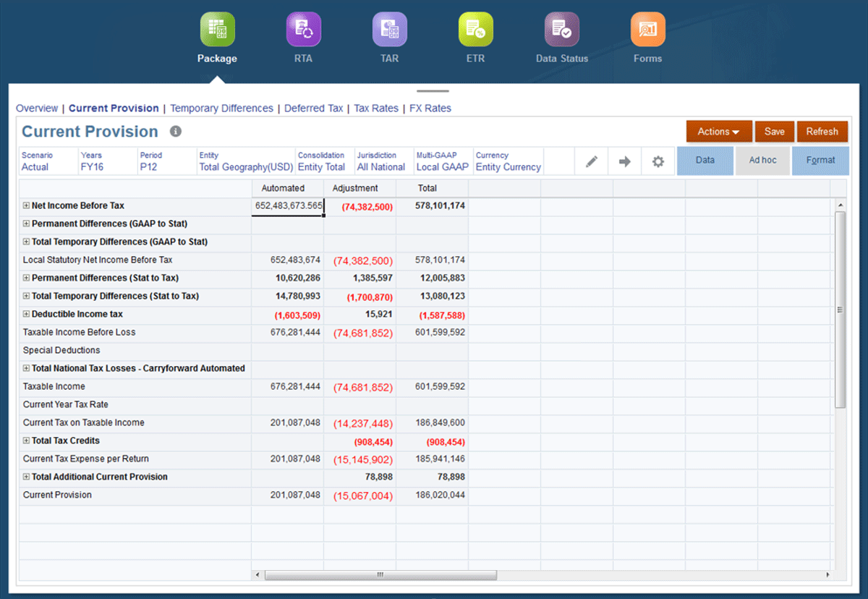This screenshot has width=868, height=599.
Task: Click the gear settings icon in form toolbar
Action: point(658,161)
